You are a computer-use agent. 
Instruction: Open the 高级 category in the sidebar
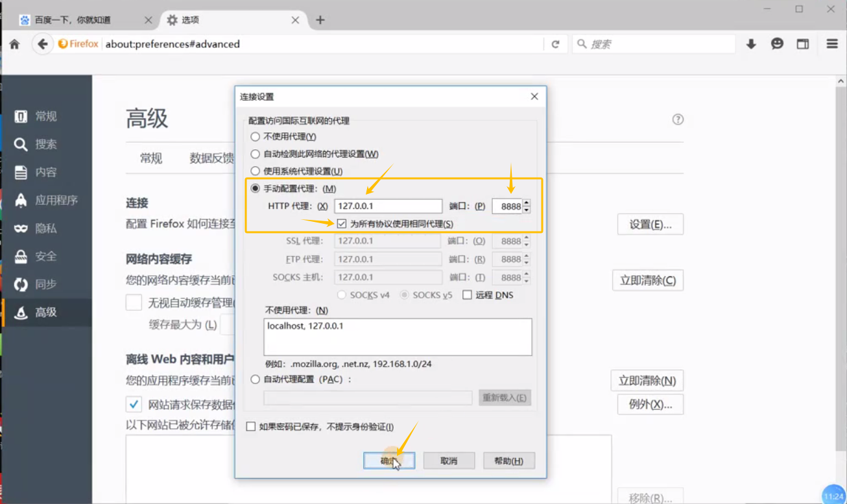[x=46, y=313]
